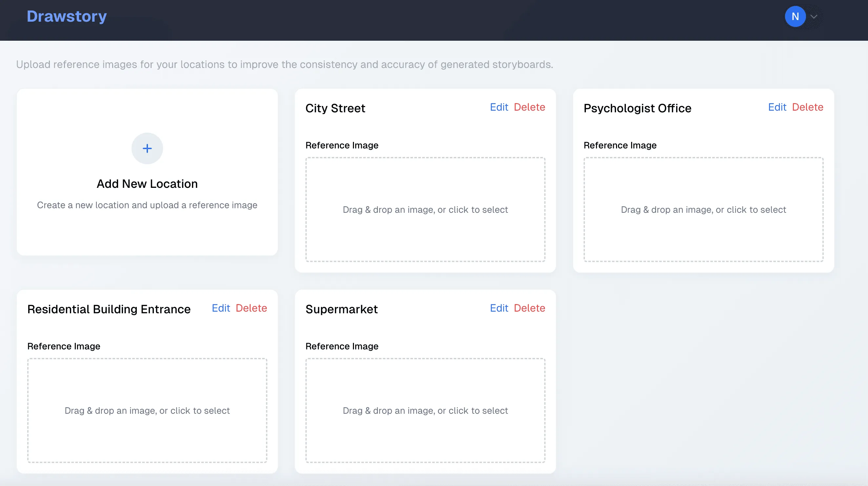Open the Supermarket card title
Viewport: 868px width, 486px height.
(x=341, y=309)
